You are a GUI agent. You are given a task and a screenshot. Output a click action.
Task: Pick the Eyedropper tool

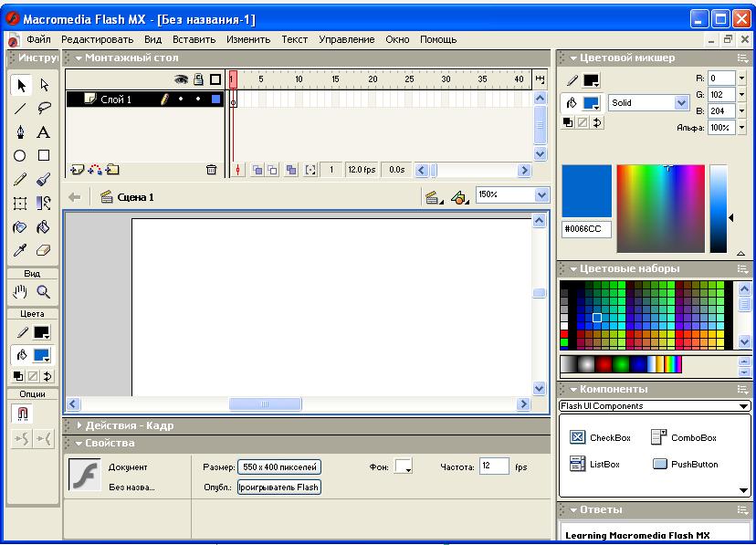click(x=20, y=250)
